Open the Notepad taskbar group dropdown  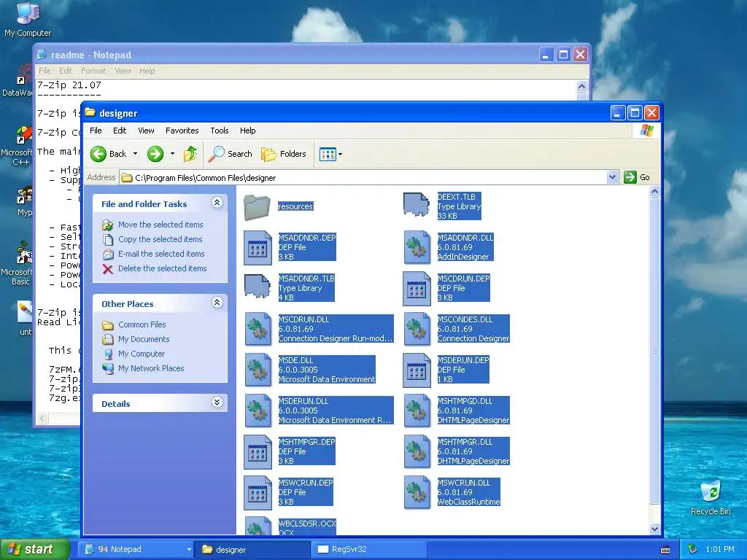click(189, 550)
